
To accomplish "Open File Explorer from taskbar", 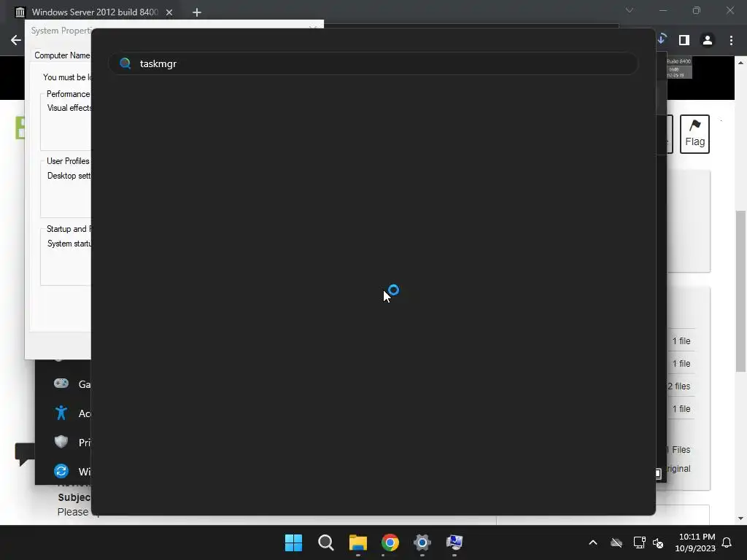I will click(x=357, y=542).
